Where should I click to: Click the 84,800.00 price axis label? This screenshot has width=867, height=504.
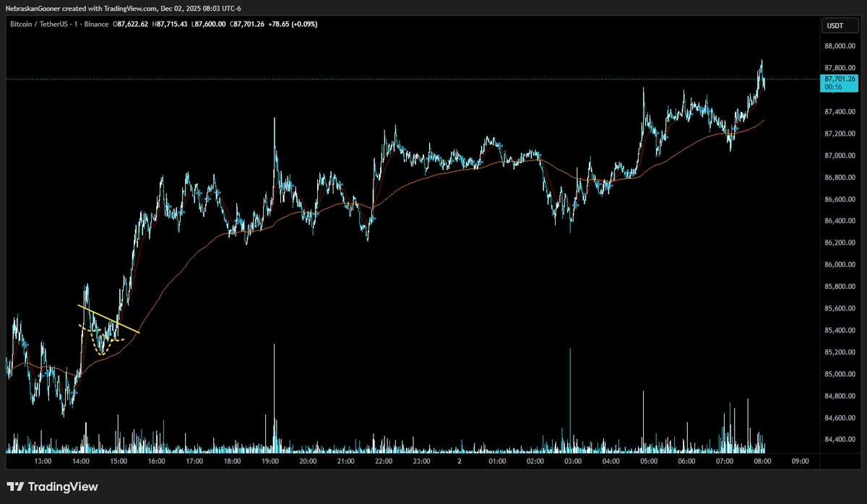[839, 396]
